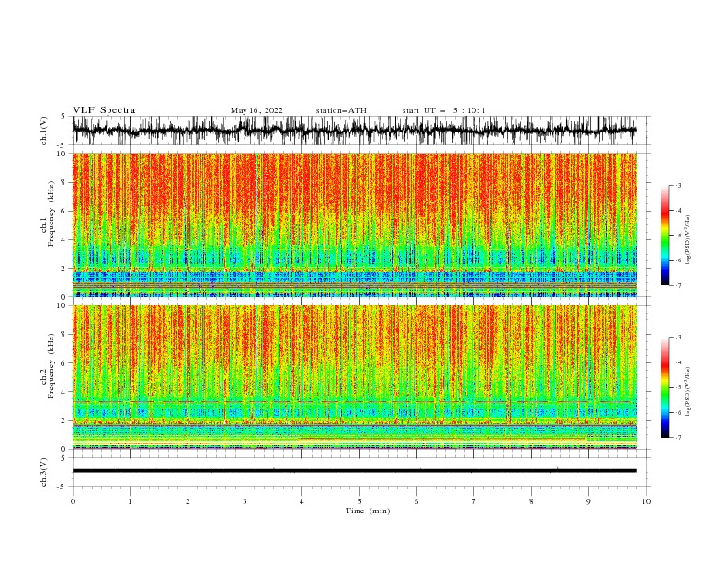The image size is (728, 563).
Task: Click the "start UT = 5 : 10: 1" text
Action: [444, 110]
